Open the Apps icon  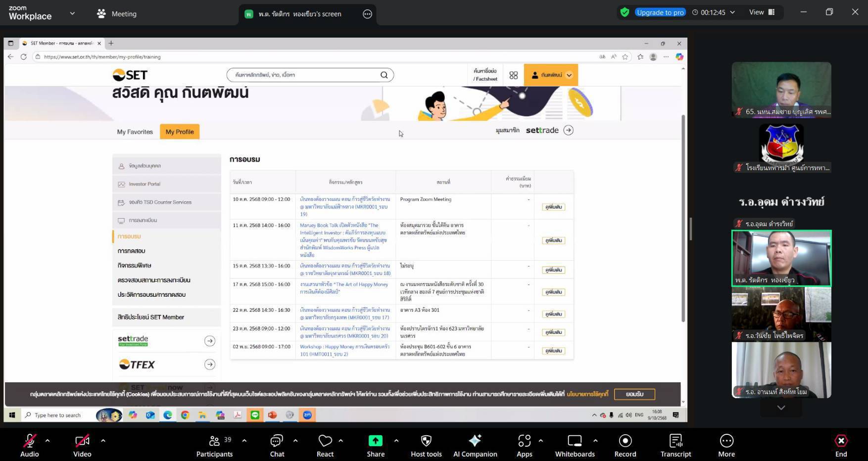click(524, 441)
